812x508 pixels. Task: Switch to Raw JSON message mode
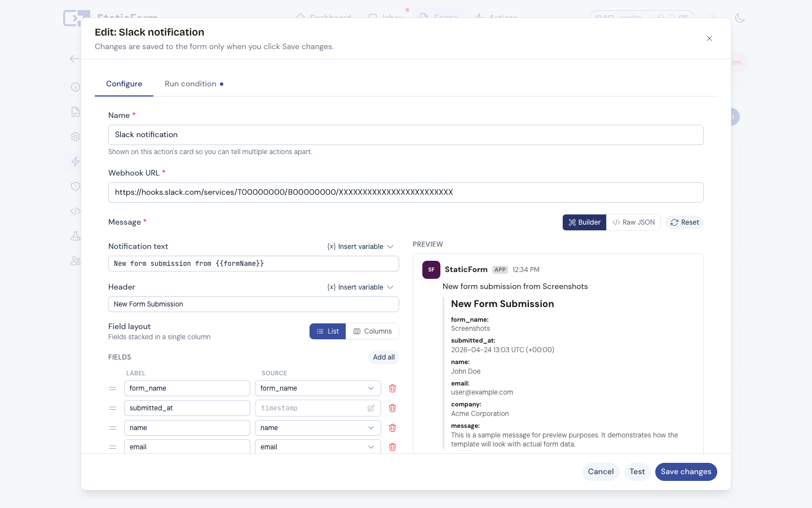pyautogui.click(x=633, y=222)
